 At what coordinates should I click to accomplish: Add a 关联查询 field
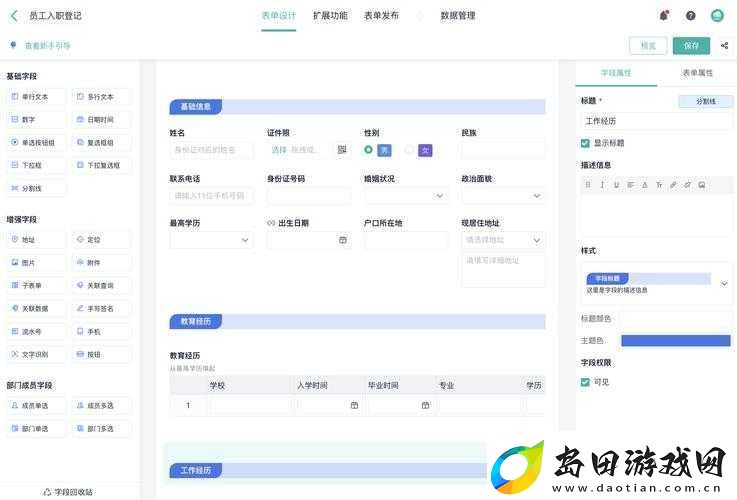[102, 285]
